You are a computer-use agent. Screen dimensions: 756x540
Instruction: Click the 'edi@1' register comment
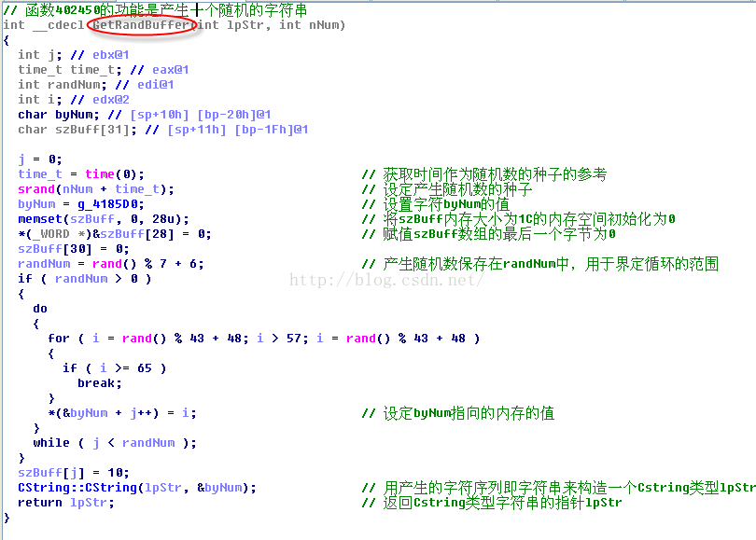(x=155, y=85)
